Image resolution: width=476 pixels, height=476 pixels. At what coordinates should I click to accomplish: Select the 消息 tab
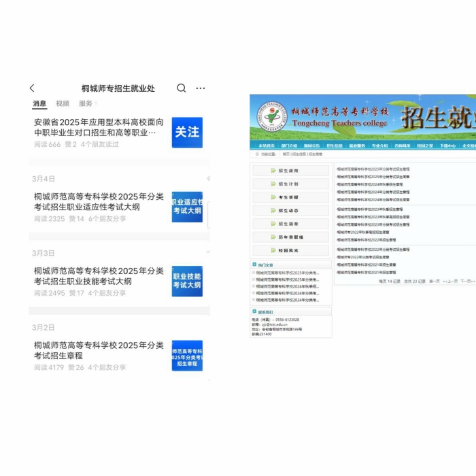pos(39,103)
